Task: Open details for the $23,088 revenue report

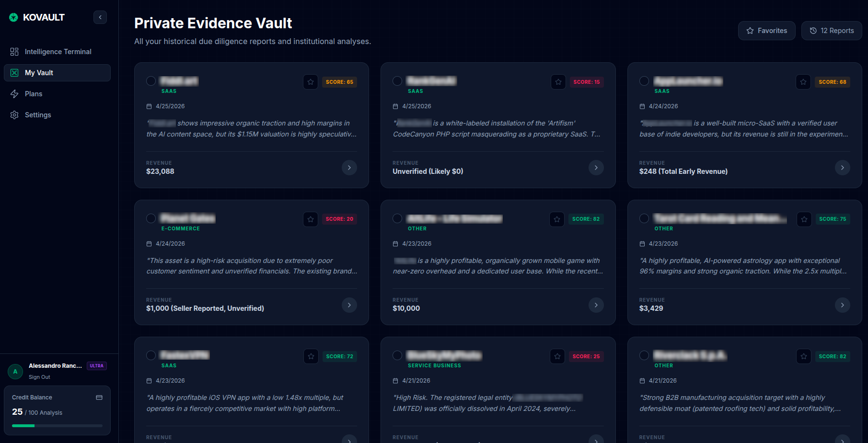Action: 349,168
